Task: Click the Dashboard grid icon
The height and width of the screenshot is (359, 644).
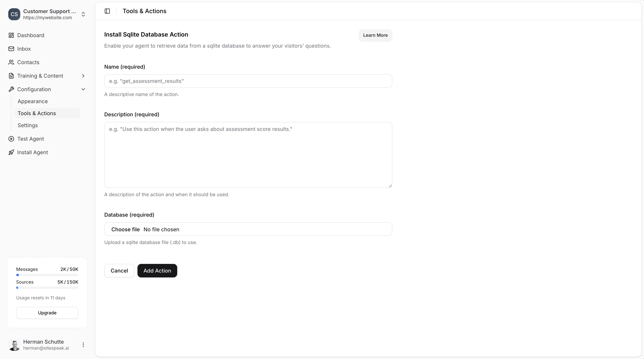Action: [11, 35]
